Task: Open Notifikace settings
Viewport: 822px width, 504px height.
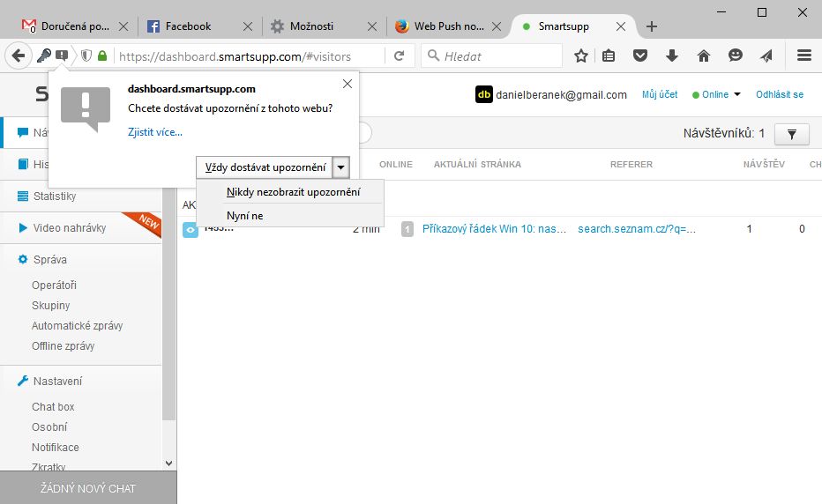Action: click(55, 448)
